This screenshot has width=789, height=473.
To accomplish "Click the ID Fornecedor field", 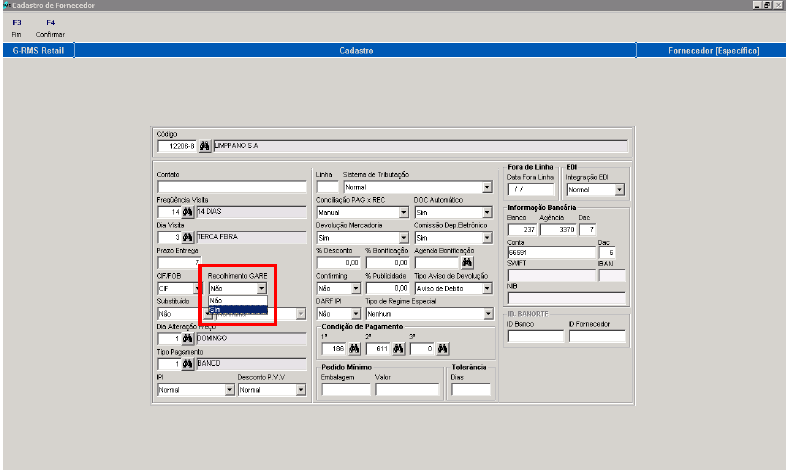I will (x=597, y=336).
